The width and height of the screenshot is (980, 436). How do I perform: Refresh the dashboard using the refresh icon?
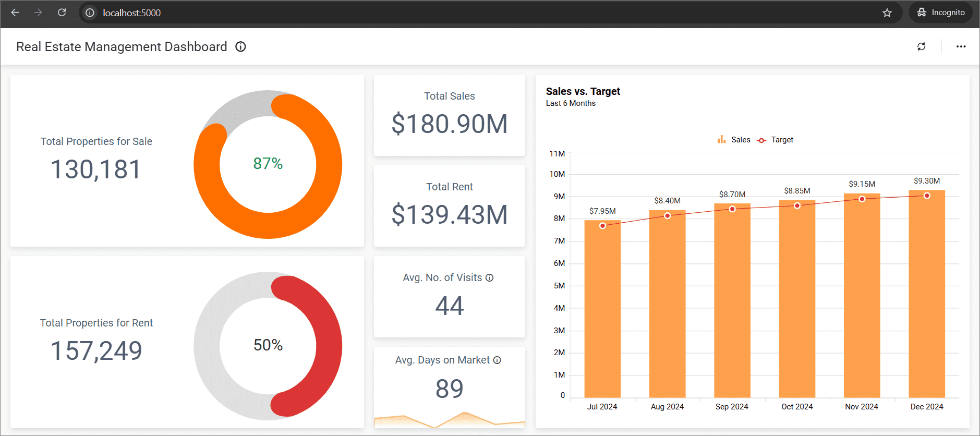[x=921, y=46]
